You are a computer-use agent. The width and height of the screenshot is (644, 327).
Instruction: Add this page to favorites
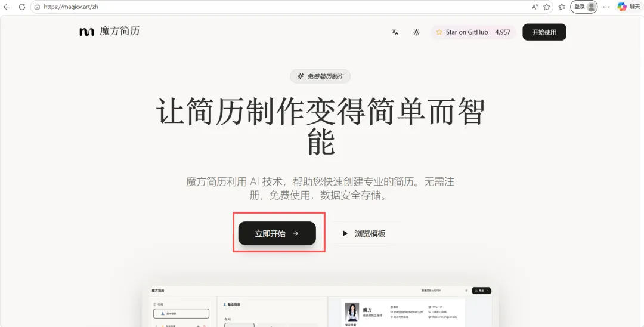[x=547, y=7]
